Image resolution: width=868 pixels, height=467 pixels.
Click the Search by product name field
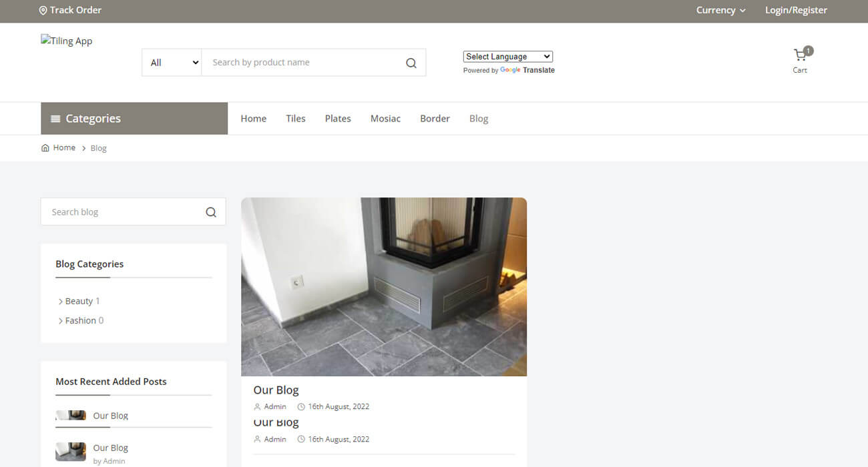tap(304, 63)
